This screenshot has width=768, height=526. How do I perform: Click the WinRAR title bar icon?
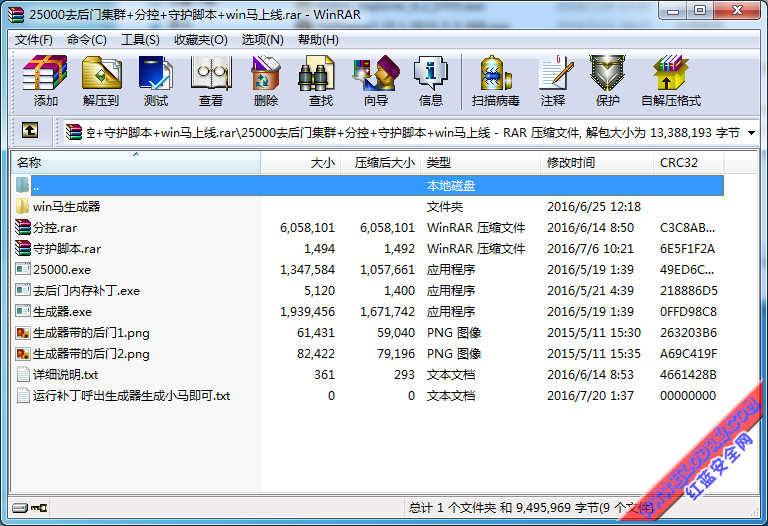tap(16, 14)
